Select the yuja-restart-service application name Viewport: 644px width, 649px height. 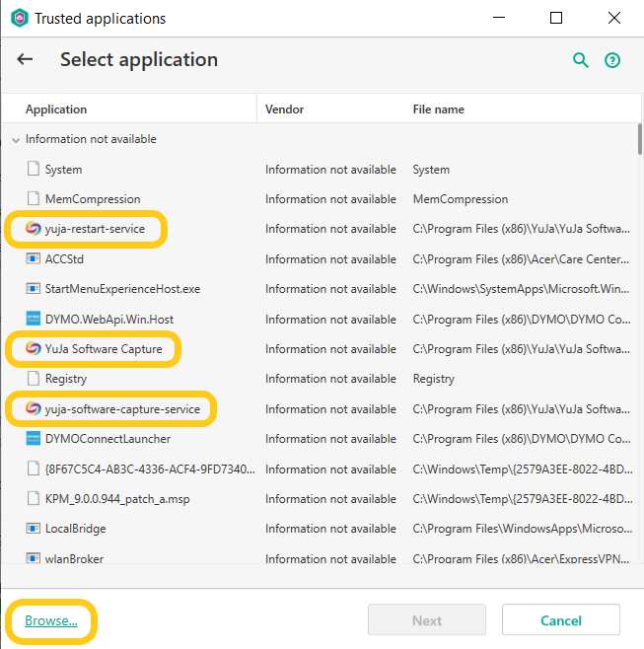(x=95, y=229)
